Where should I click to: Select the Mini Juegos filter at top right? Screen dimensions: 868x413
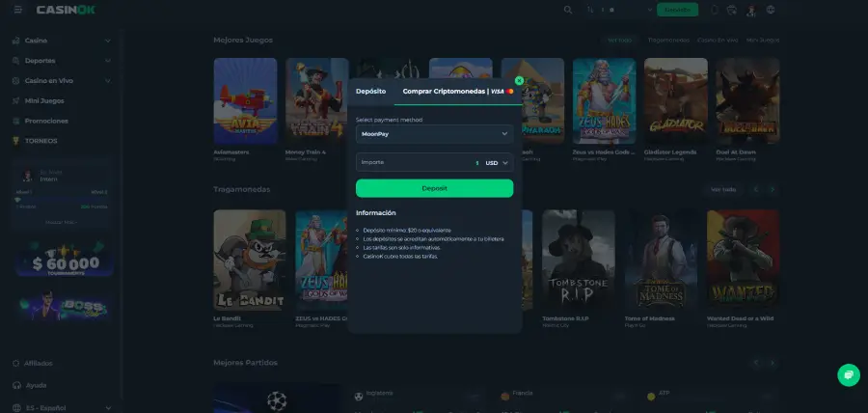click(x=762, y=40)
